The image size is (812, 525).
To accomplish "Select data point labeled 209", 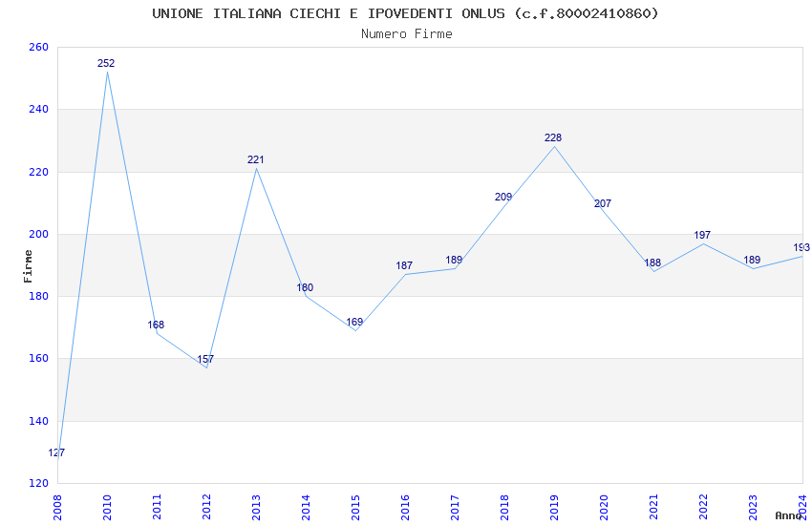I will pos(503,197).
